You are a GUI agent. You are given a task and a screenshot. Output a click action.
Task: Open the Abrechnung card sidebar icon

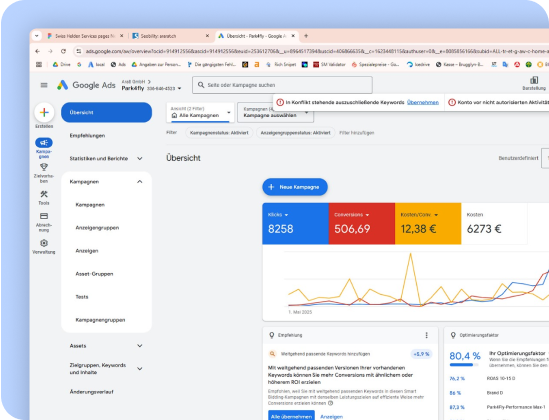[44, 216]
